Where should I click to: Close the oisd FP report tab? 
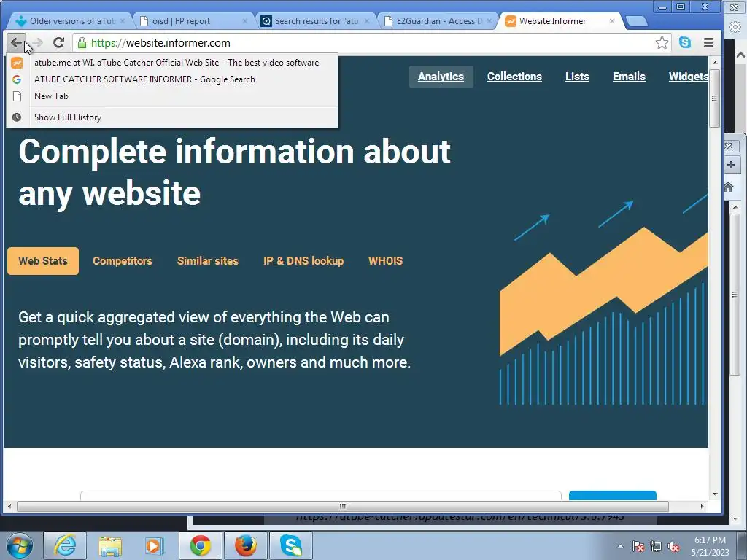[x=245, y=21]
